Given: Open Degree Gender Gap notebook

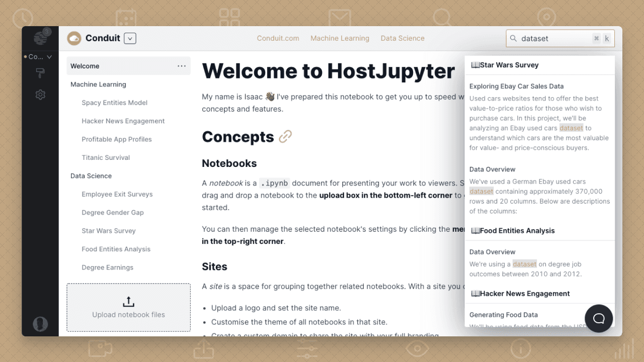Looking at the screenshot, I should (113, 213).
